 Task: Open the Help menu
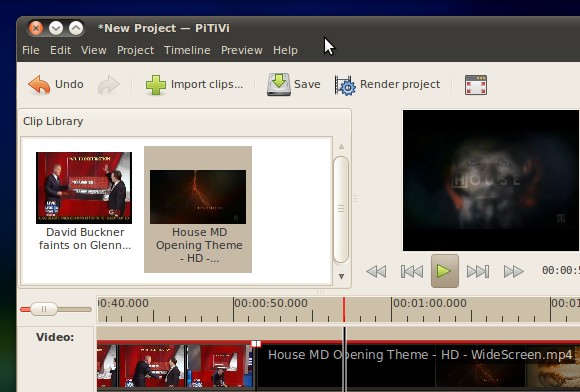[x=285, y=50]
